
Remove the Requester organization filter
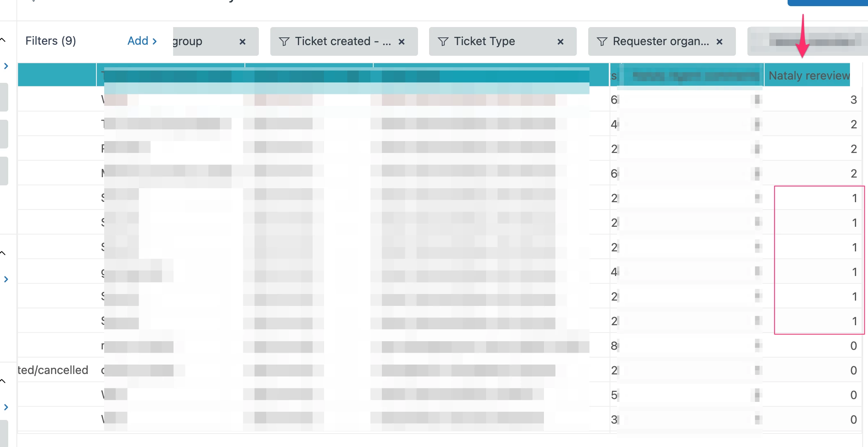pyautogui.click(x=719, y=42)
